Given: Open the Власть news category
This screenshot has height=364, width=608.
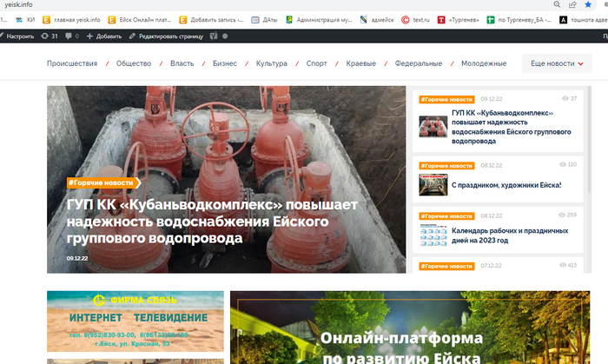Looking at the screenshot, I should 182,63.
